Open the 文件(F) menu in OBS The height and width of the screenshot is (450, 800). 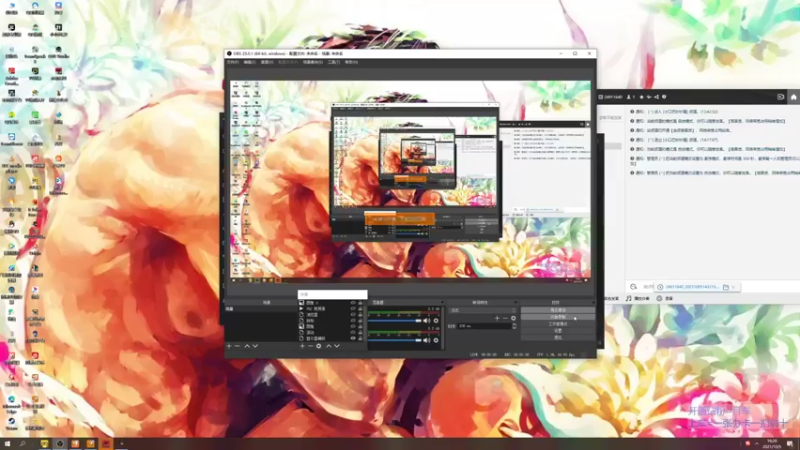pyautogui.click(x=233, y=62)
